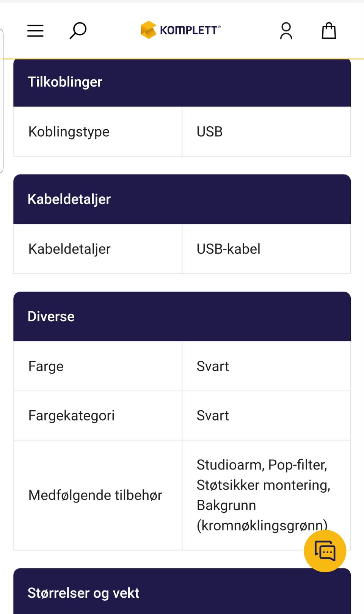Viewport: 364px width, 614px height.
Task: Open the hamburger navigation menu
Action: 35,31
